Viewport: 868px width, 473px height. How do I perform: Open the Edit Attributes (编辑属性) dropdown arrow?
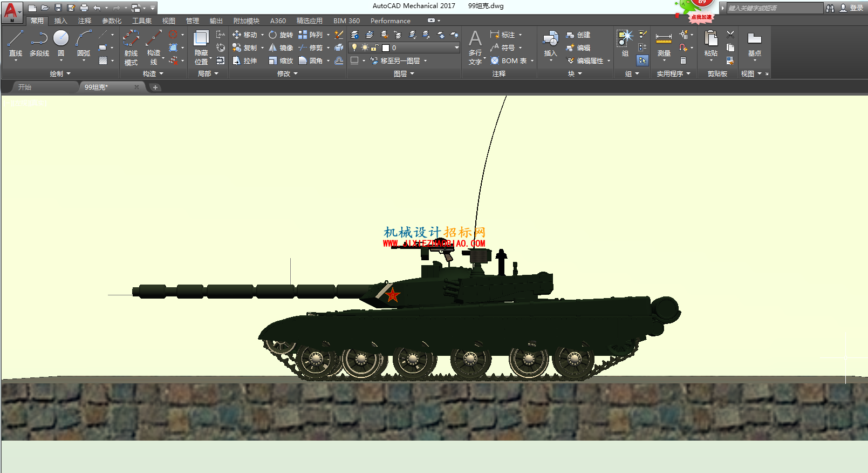[x=609, y=60]
